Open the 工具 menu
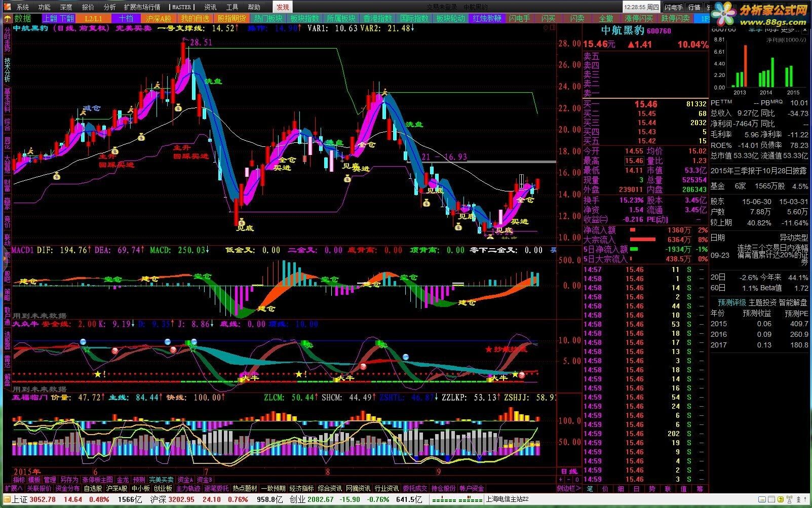Viewport: 812px width, 508px height. [x=232, y=7]
